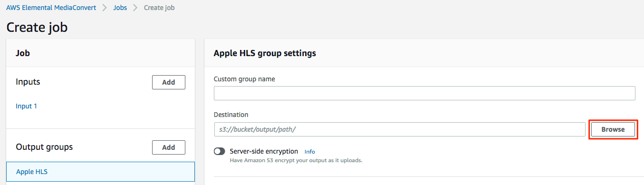This screenshot has width=644, height=185.
Task: Click the Amazon S3 encrypt description text
Action: [x=296, y=161]
